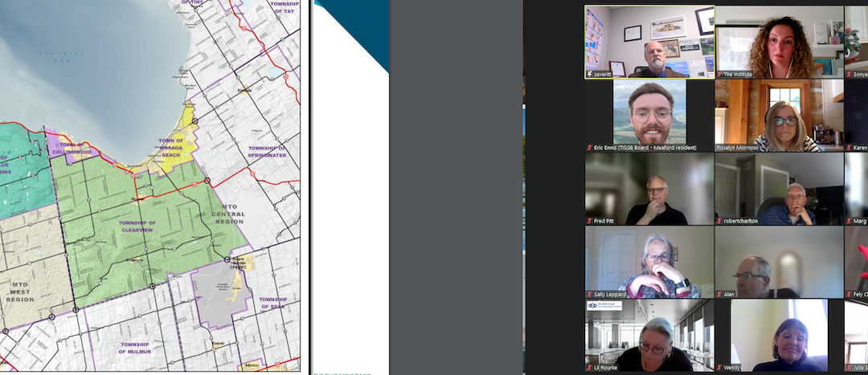868x375 pixels.
Task: Click the yellow Town of Wasaga Beach region
Action: [170, 149]
